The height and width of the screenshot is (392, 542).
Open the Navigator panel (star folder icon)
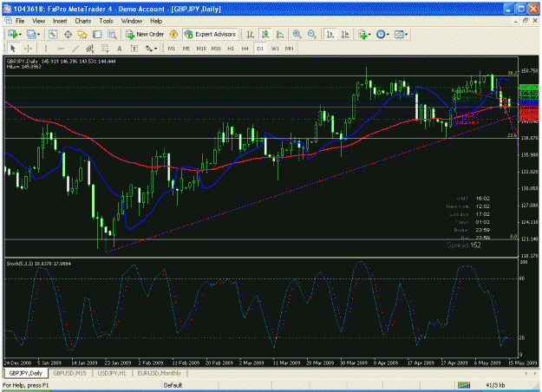pyautogui.click(x=82, y=34)
